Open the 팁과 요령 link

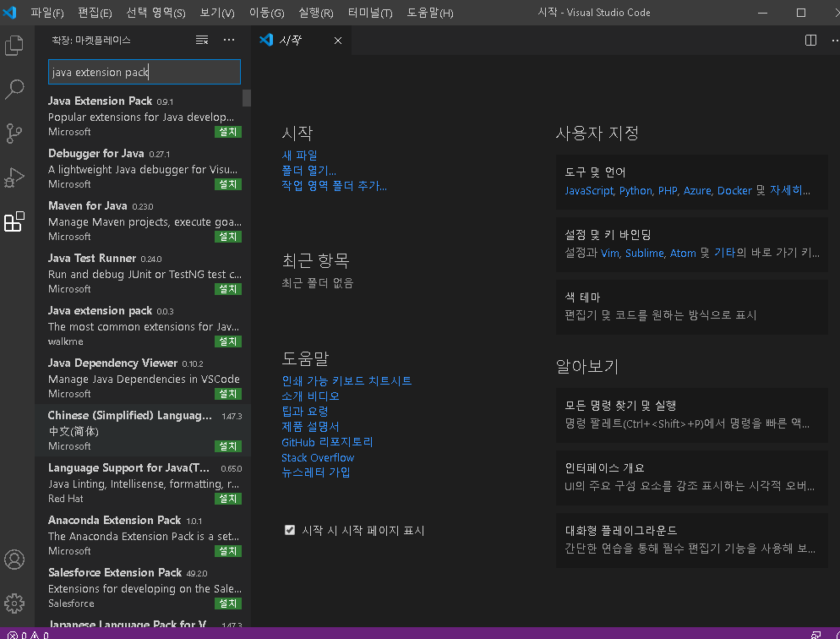(305, 412)
